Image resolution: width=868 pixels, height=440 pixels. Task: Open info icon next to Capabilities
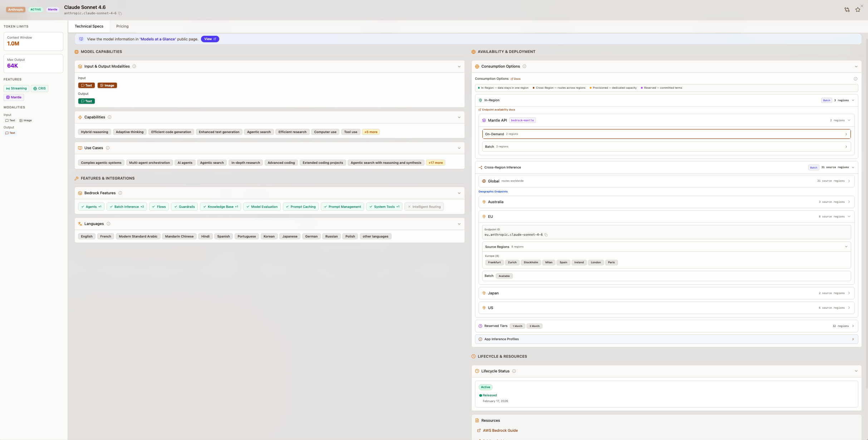coord(109,117)
